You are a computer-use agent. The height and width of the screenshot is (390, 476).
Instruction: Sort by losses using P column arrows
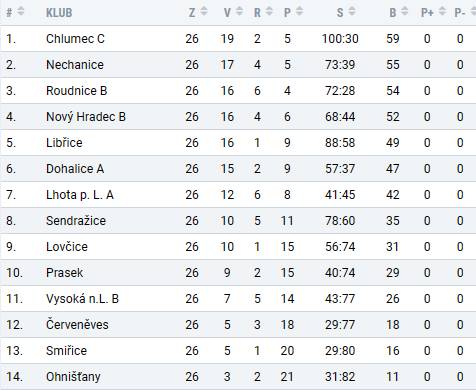(299, 12)
